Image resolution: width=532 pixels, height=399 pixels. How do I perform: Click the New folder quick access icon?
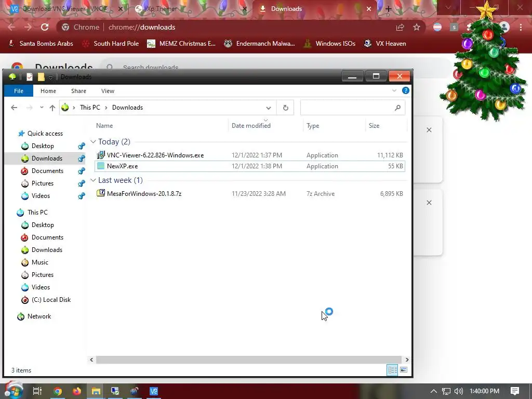tap(41, 77)
